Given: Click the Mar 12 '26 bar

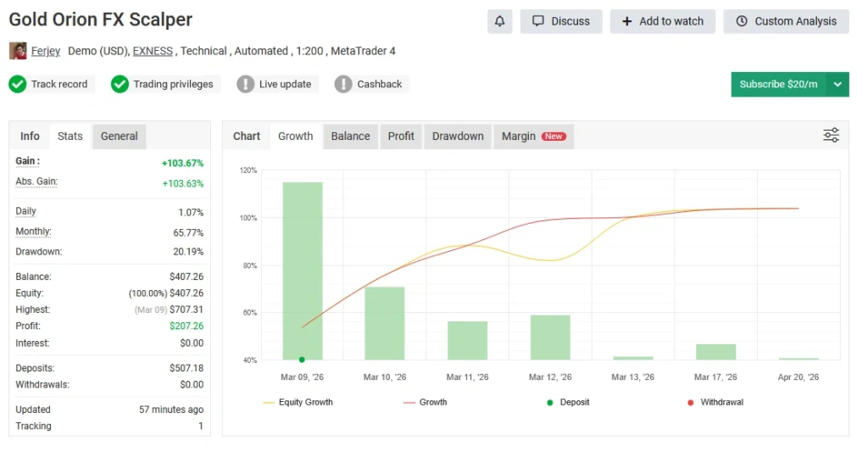Looking at the screenshot, I should (x=550, y=338).
